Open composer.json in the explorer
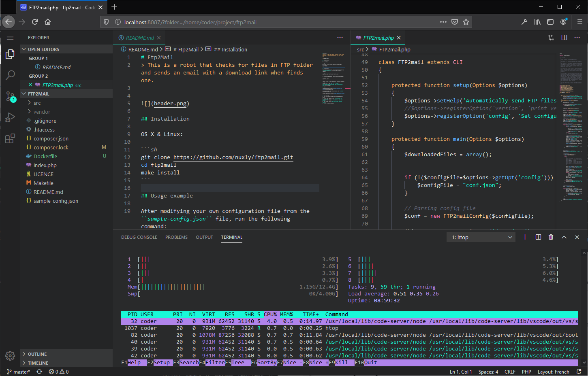Viewport: 588px width, 376px height. coord(66,138)
